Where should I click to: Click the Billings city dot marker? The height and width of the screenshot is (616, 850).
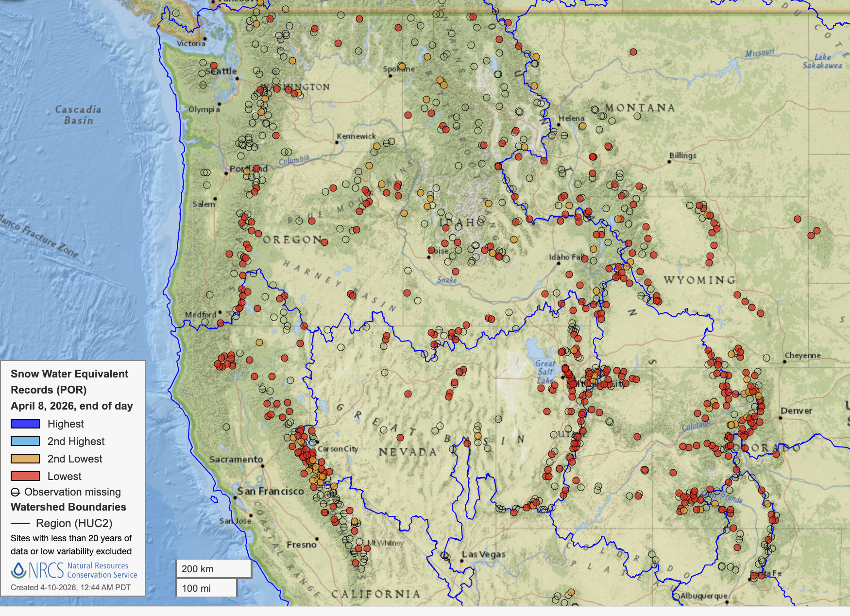[x=669, y=162]
